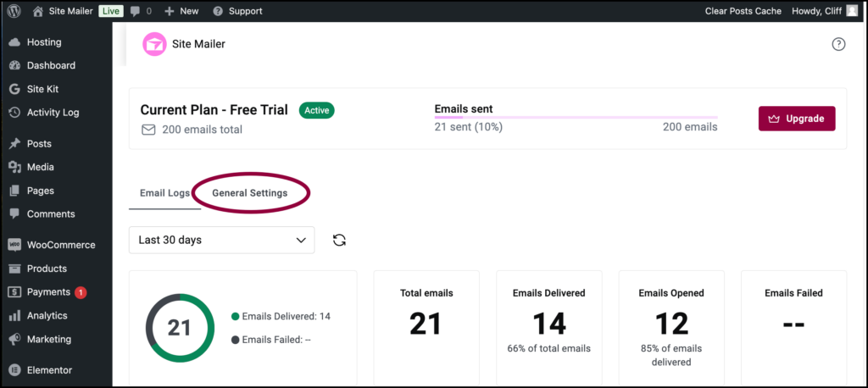Click the WordPress logo icon
The width and height of the screenshot is (868, 388).
coord(14,11)
